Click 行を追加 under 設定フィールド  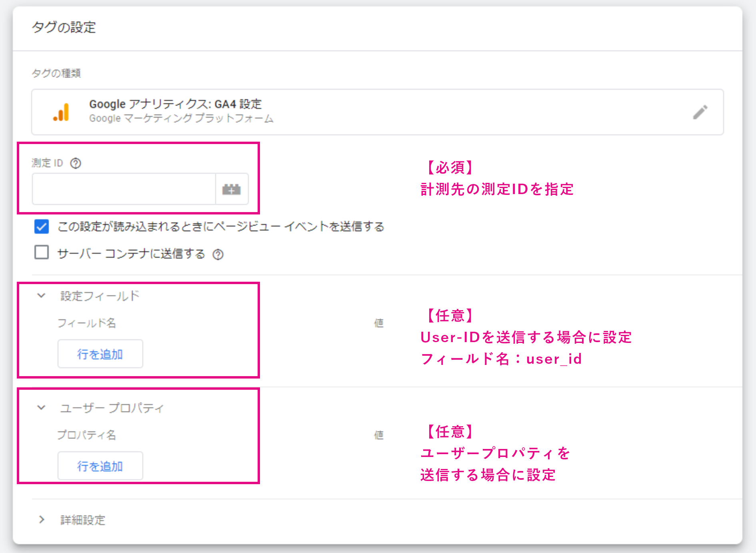click(x=100, y=354)
